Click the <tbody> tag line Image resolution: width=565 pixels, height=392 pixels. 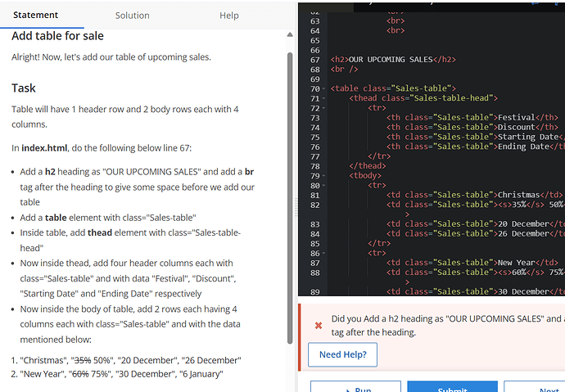365,176
